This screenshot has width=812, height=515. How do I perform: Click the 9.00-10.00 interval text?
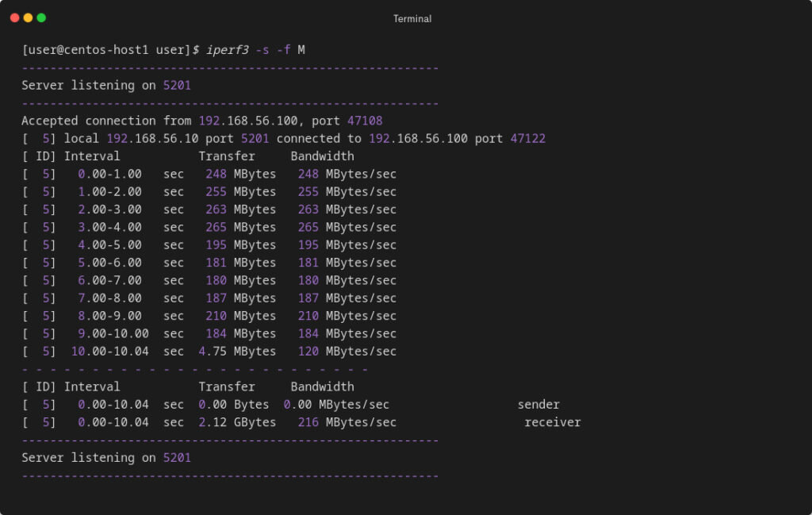113,333
